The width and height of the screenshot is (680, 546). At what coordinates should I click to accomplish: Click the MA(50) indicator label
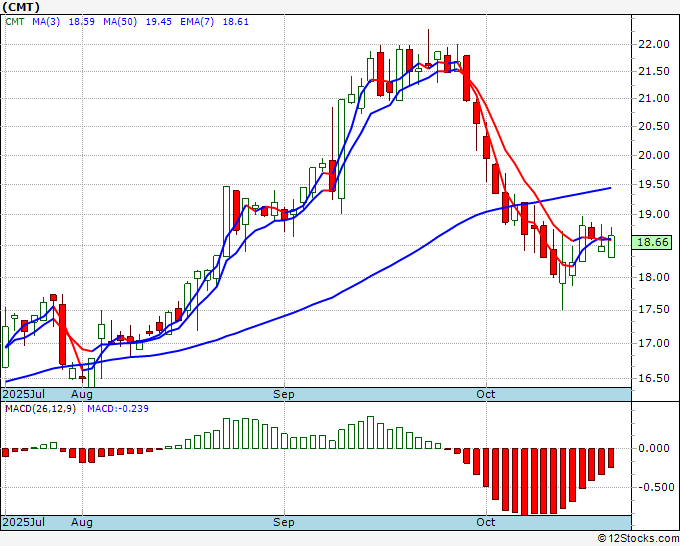click(120, 22)
